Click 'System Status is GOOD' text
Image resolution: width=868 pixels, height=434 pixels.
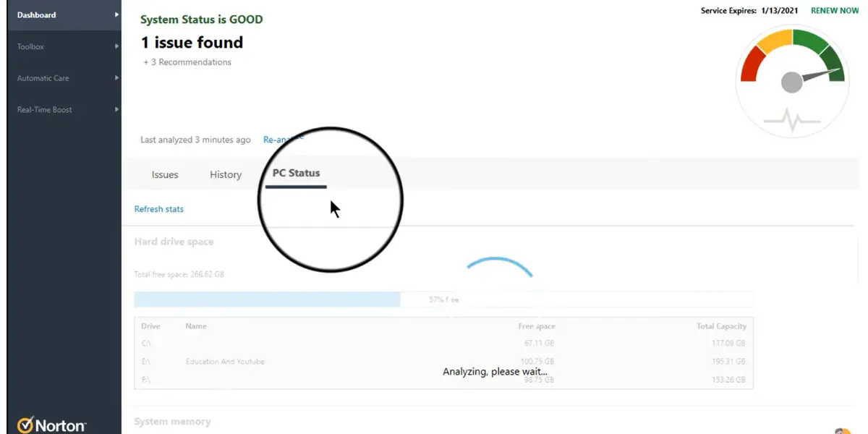(202, 20)
